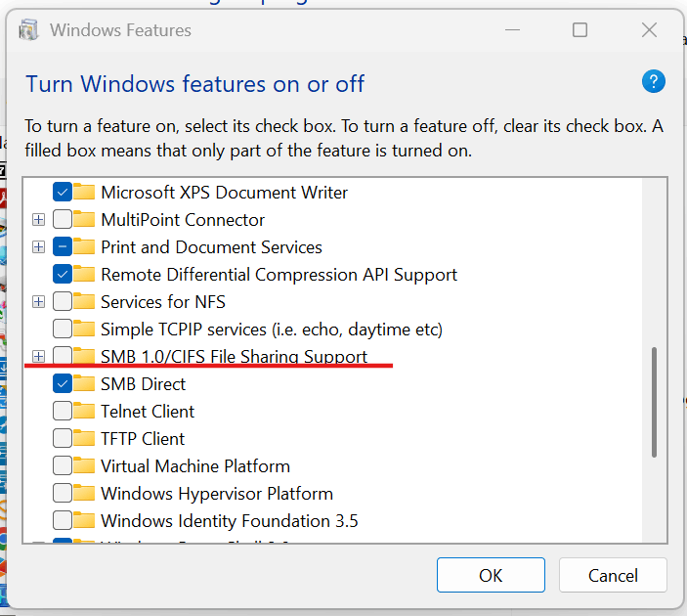
Task: Enable SMB 1.0/CIFS File Sharing Support checkbox
Action: tap(63, 356)
